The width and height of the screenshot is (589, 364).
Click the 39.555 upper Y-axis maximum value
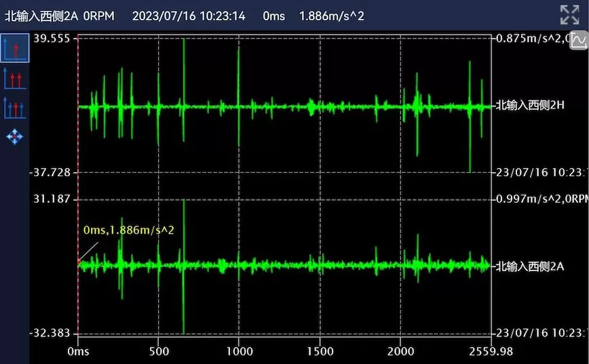52,39
